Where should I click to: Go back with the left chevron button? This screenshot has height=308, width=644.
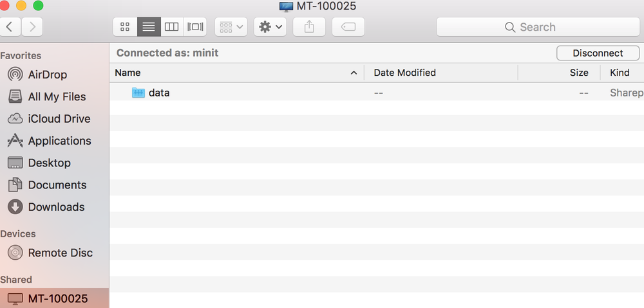coord(10,27)
